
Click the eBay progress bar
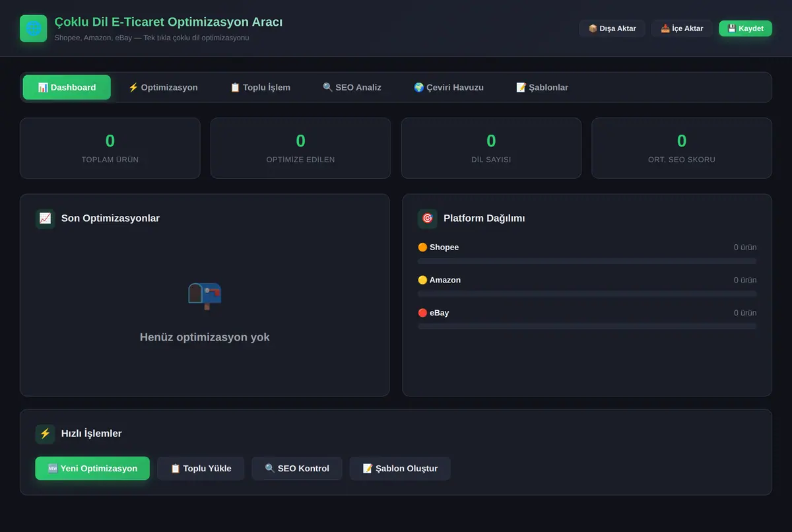587,326
